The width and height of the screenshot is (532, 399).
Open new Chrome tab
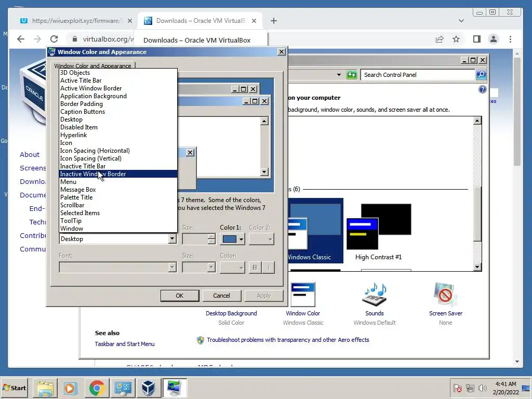tap(274, 21)
